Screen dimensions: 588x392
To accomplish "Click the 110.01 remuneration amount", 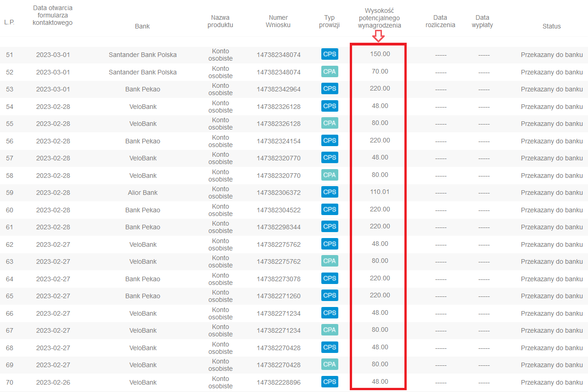I will click(380, 192).
